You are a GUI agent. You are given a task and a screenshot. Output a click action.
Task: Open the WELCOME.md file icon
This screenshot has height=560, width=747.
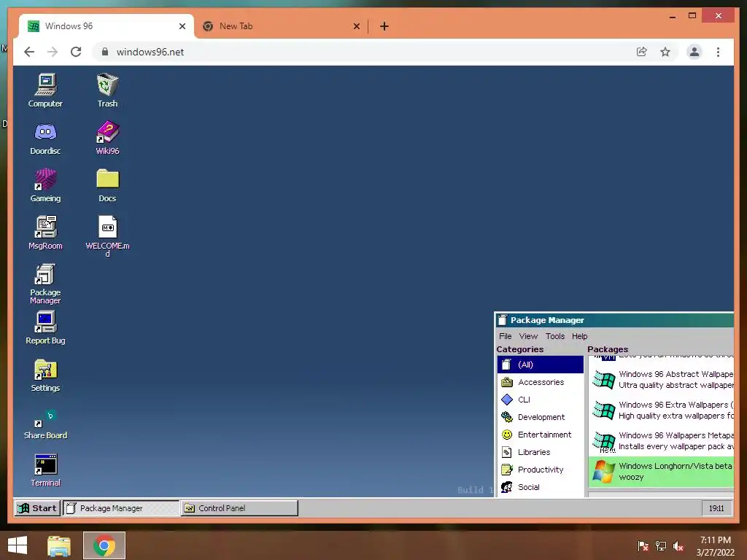click(x=107, y=236)
